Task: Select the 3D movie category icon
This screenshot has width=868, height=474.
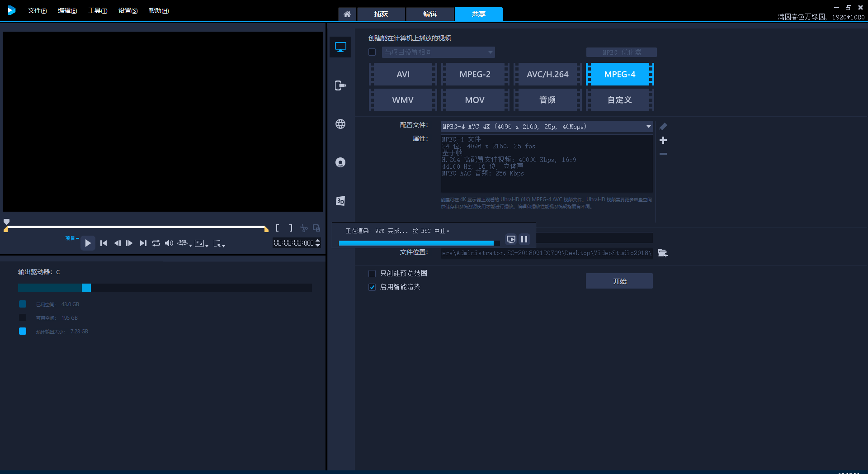Action: [340, 201]
